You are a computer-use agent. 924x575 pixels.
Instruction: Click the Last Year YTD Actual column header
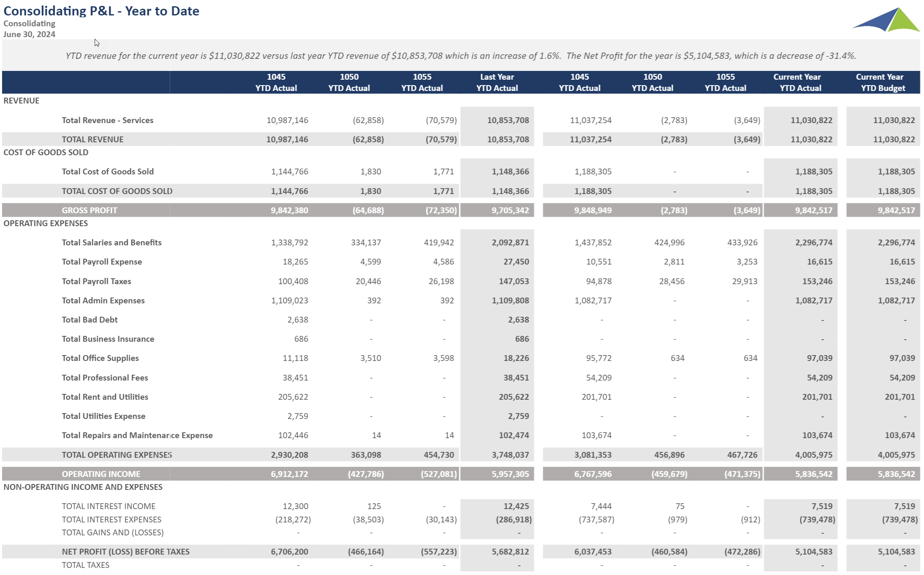click(x=497, y=82)
